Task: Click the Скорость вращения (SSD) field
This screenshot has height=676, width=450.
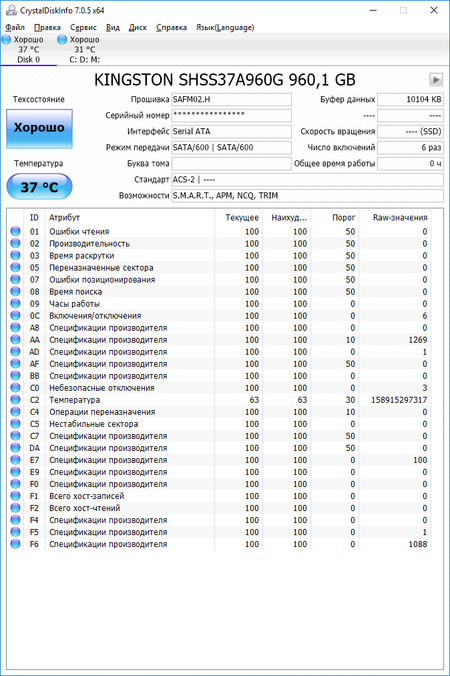Action: point(410,131)
